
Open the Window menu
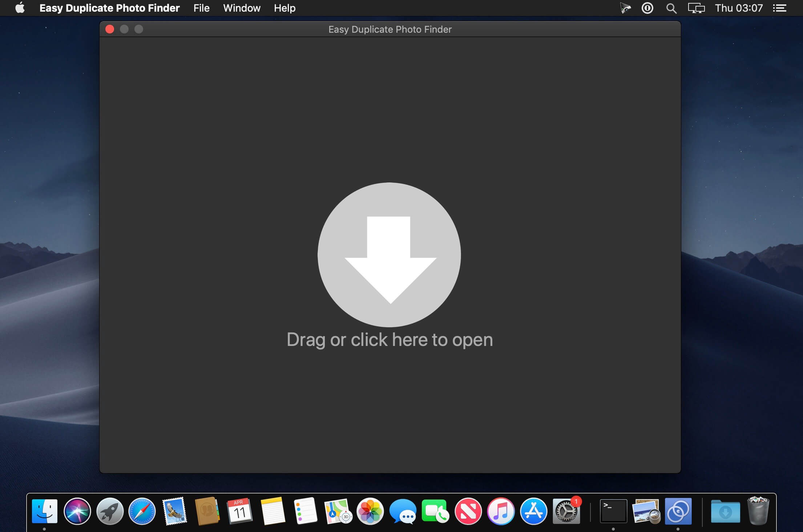pos(242,8)
